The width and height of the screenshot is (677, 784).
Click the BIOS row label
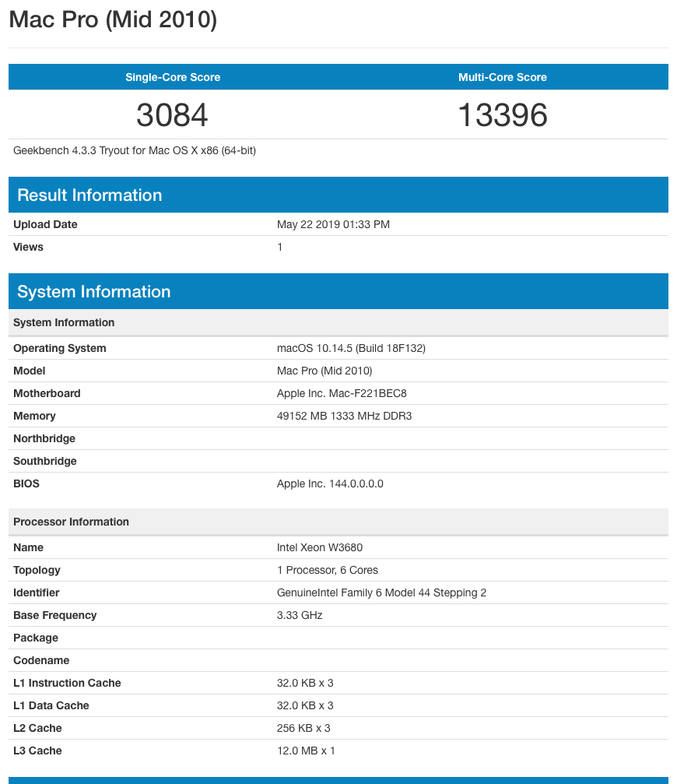pos(26,483)
